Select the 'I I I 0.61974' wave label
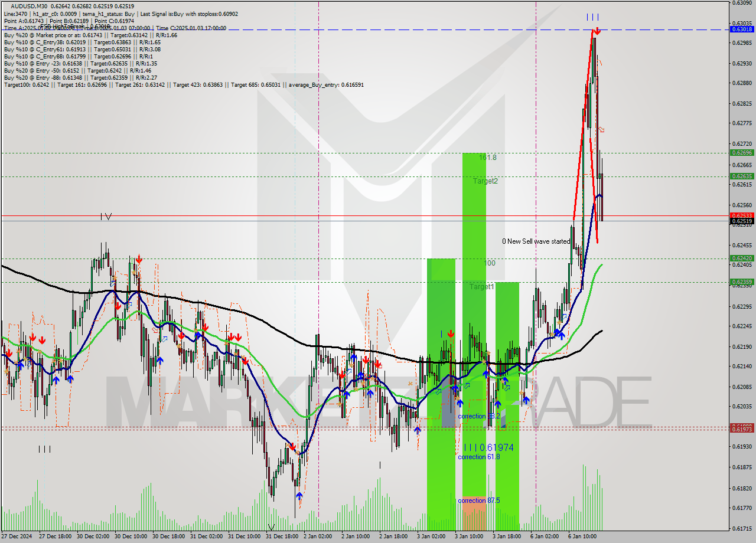The height and width of the screenshot is (543, 756). click(x=488, y=448)
